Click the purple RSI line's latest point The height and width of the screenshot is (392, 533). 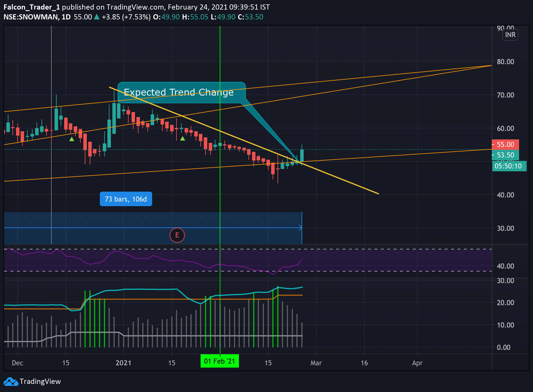pyautogui.click(x=302, y=259)
